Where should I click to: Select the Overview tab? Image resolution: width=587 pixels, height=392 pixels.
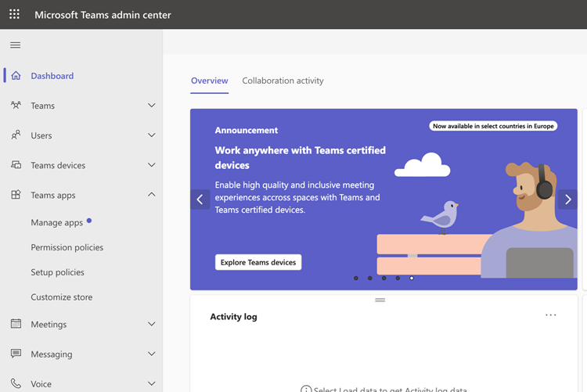(209, 81)
